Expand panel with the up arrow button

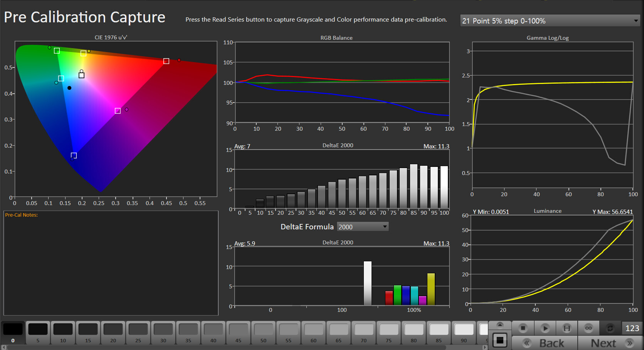(500, 325)
